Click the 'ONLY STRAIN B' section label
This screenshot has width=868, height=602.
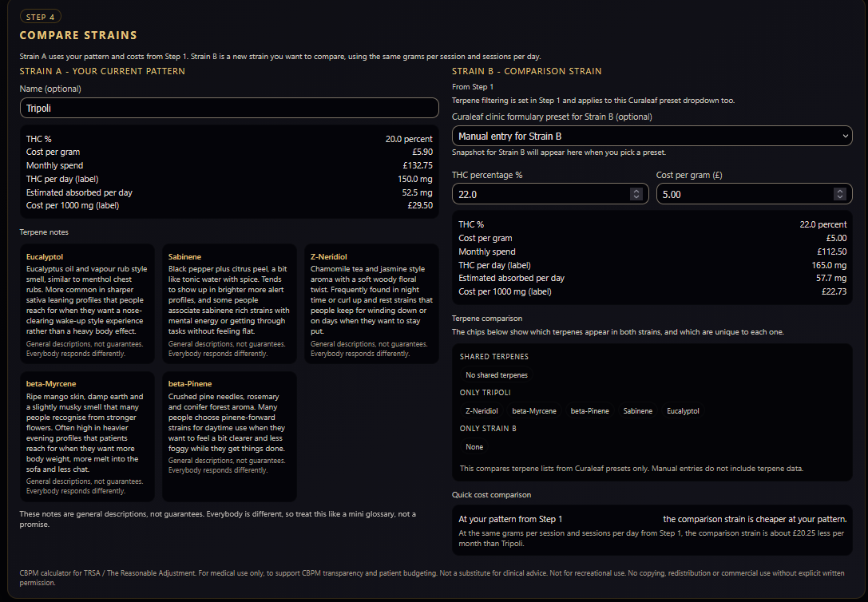click(x=488, y=429)
